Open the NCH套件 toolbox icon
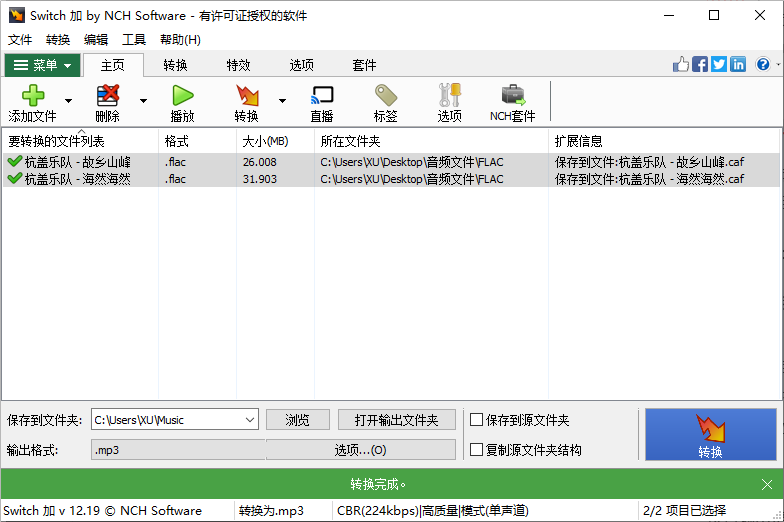Viewport: 784px width, 522px height. pyautogui.click(x=513, y=95)
